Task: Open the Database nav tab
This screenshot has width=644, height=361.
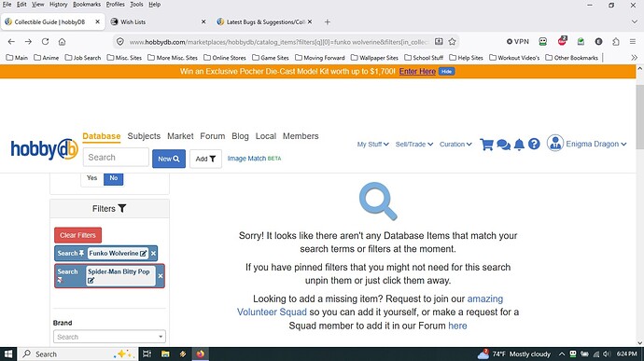Action: point(102,136)
